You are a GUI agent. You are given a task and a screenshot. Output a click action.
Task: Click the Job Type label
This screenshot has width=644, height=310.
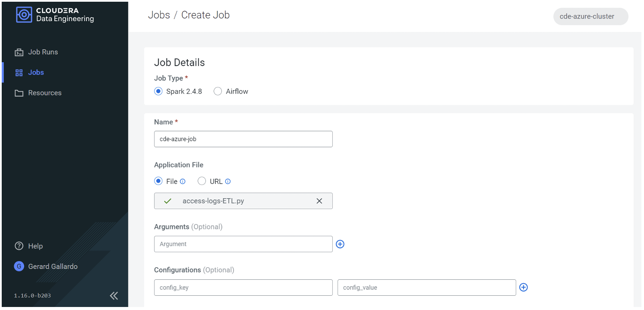coord(171,78)
